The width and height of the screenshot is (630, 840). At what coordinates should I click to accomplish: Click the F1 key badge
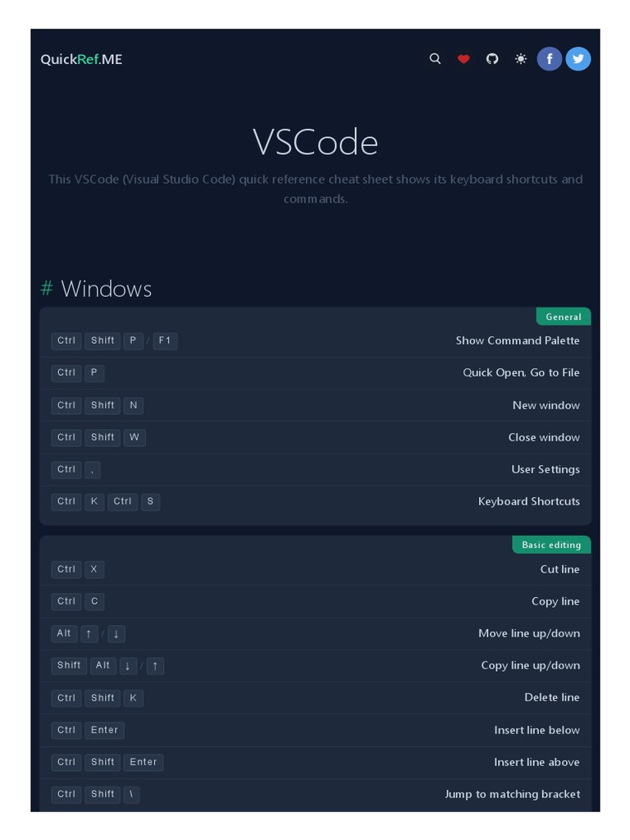coord(165,340)
